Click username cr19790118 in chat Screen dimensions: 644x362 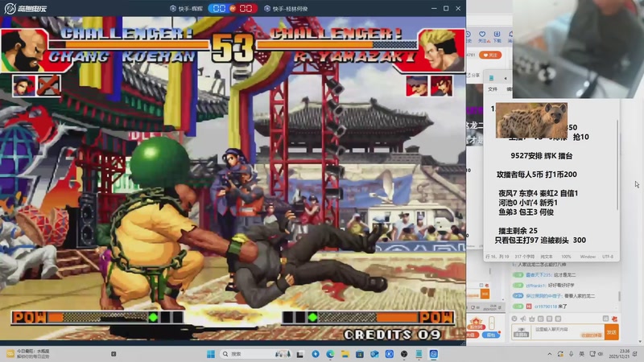click(x=546, y=306)
